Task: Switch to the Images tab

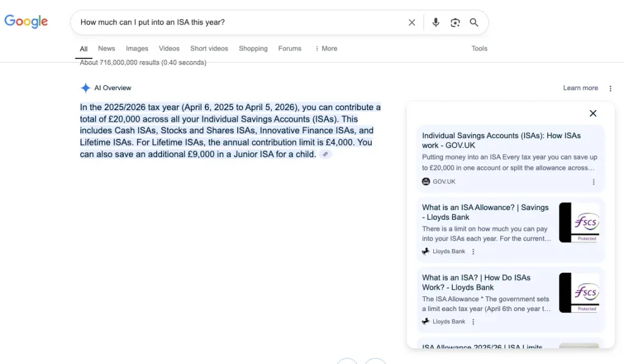Action: click(x=137, y=49)
